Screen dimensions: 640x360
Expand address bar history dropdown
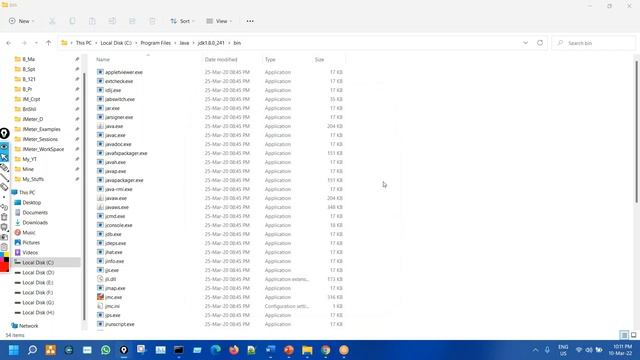click(x=525, y=43)
